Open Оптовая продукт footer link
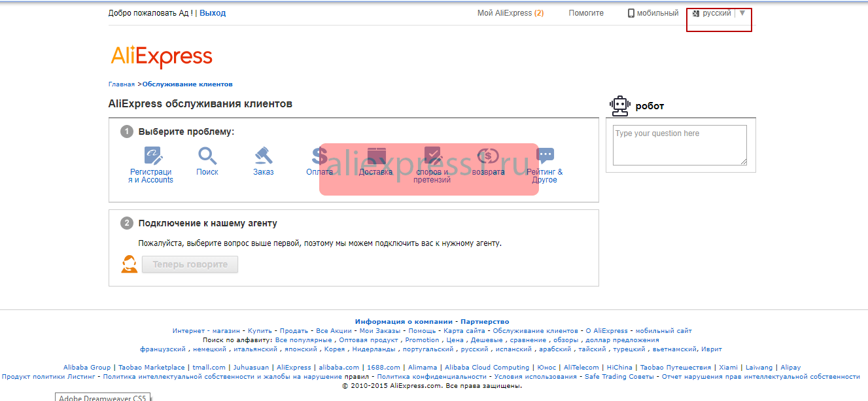This screenshot has width=868, height=401. coord(369,340)
